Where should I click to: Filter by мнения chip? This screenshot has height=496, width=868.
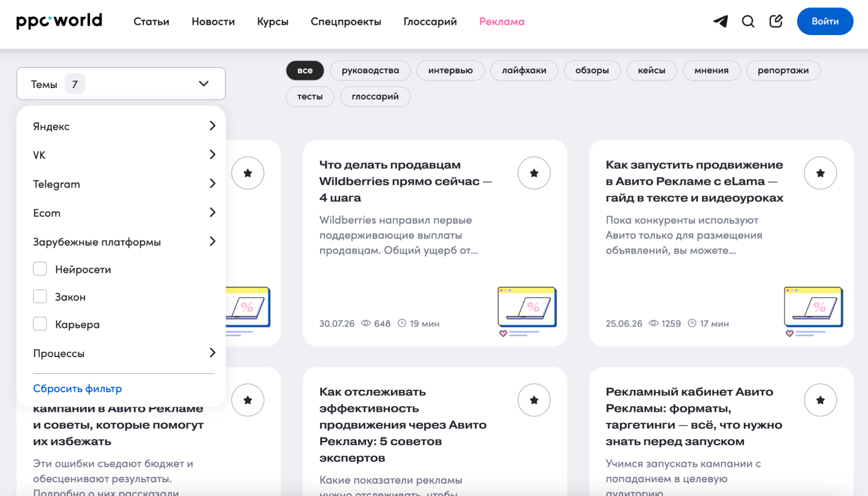pyautogui.click(x=711, y=70)
